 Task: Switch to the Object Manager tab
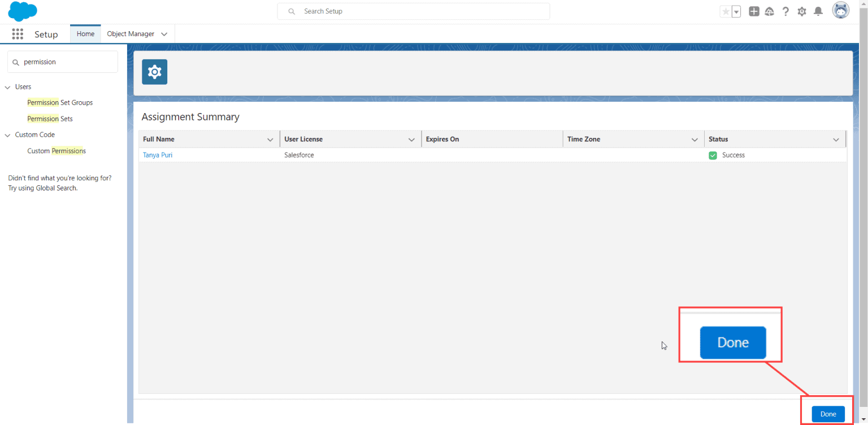(131, 34)
